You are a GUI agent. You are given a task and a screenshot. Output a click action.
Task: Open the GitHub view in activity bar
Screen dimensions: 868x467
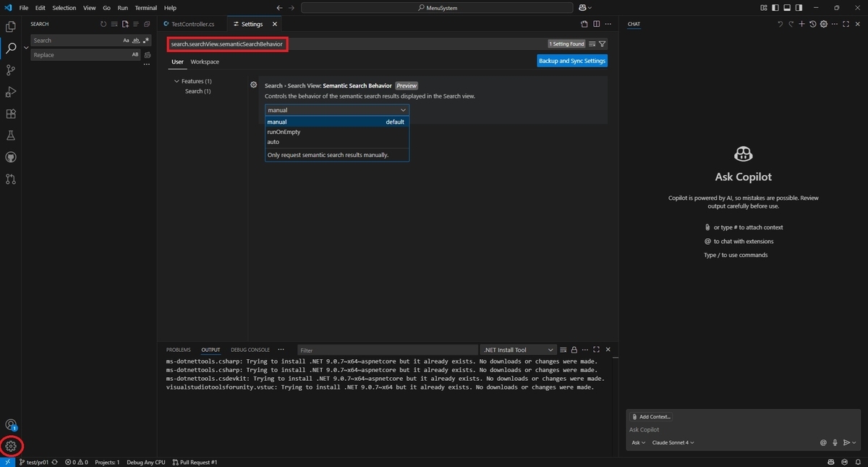pyautogui.click(x=11, y=157)
